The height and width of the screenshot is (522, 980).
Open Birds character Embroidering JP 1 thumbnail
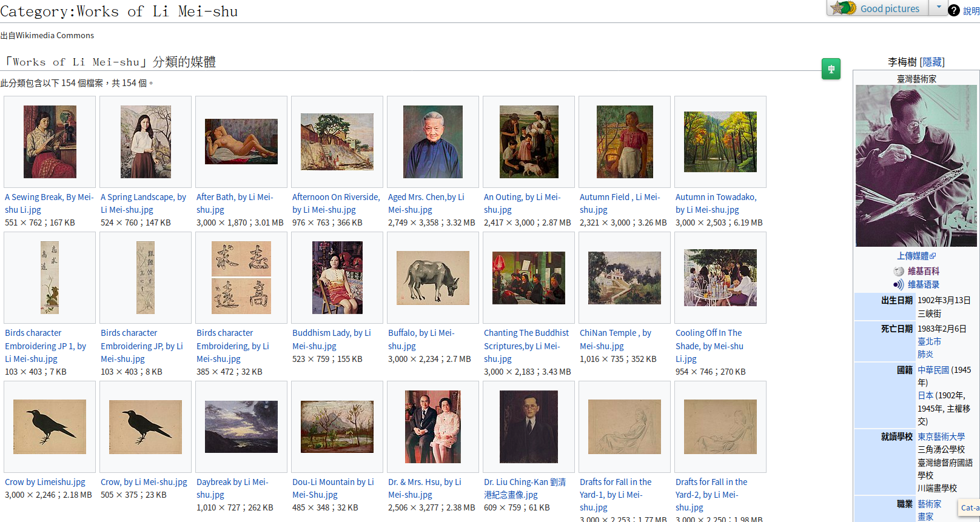(x=50, y=278)
